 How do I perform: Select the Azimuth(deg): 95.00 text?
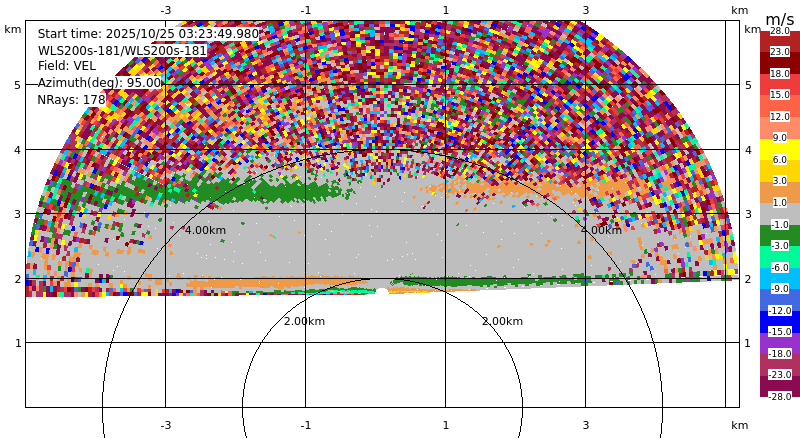[99, 83]
